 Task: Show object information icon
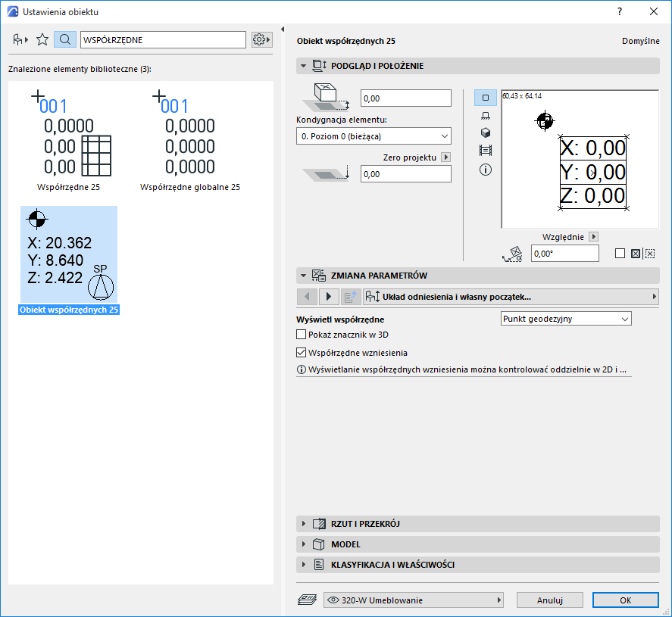click(486, 170)
